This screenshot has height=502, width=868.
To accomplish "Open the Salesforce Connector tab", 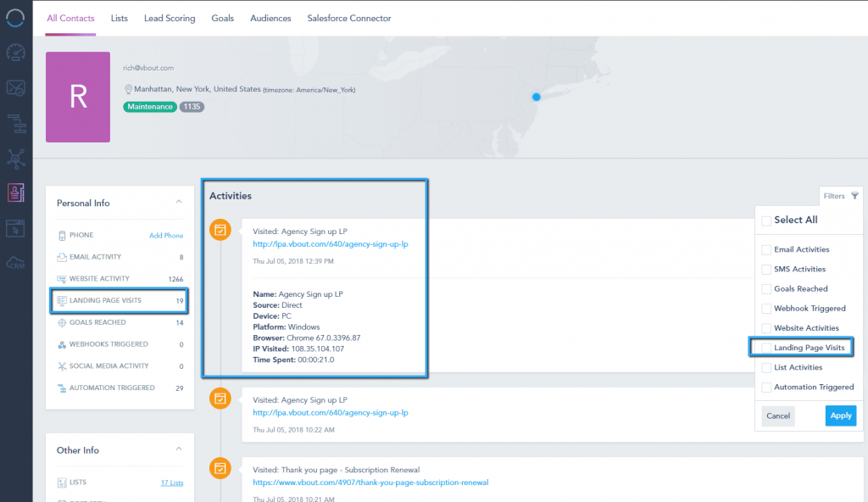I will click(348, 19).
